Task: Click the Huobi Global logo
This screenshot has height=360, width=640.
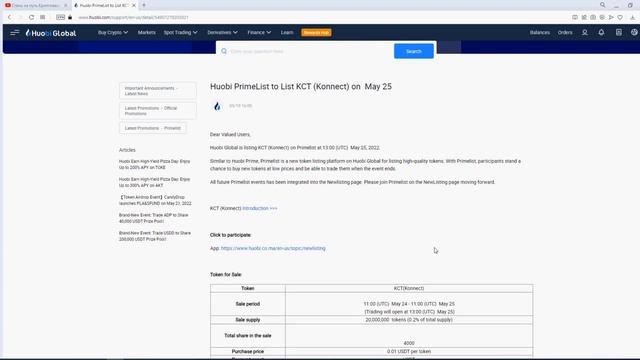Action: pos(51,33)
